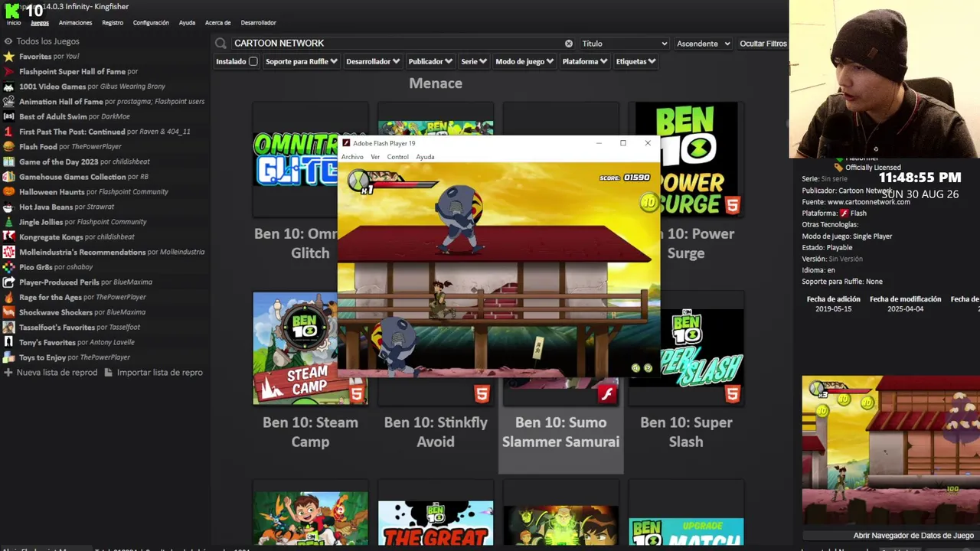The image size is (980, 551).
Task: Open the Acerca de tab
Action: pos(218,23)
